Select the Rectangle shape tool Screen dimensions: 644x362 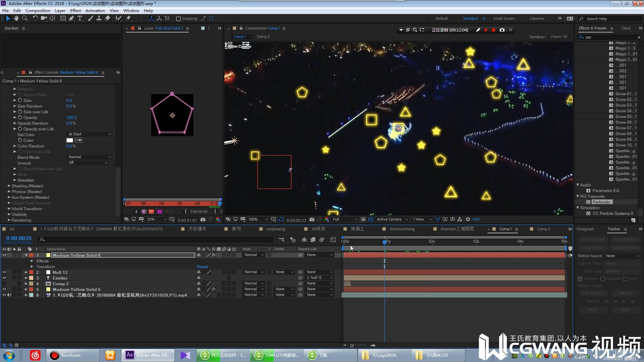tap(63, 18)
